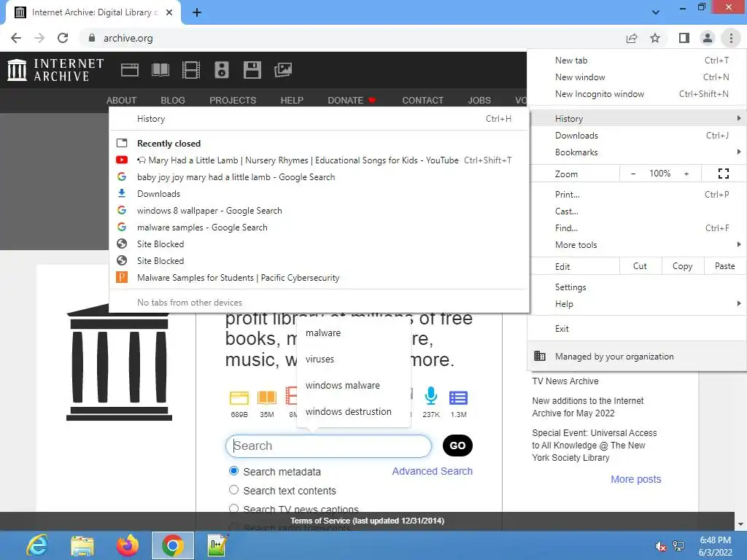
Task: Open full History with Ctrl+H entry
Action: coord(320,119)
